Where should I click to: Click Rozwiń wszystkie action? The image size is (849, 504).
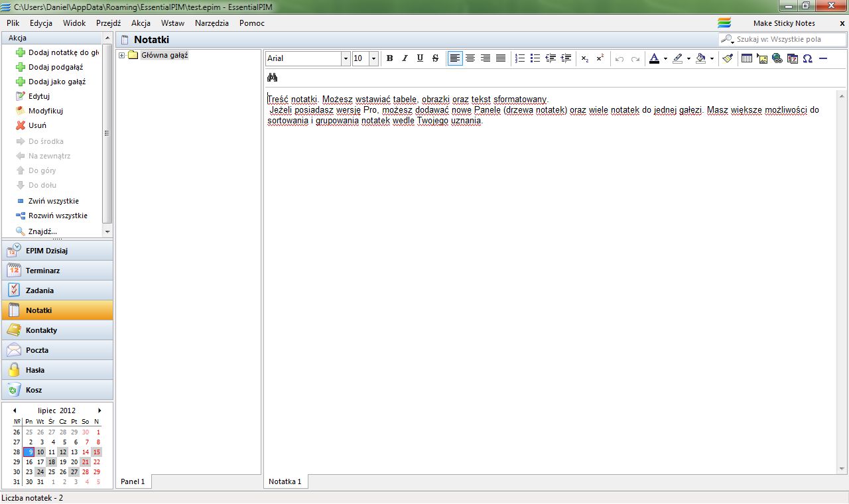click(x=52, y=216)
